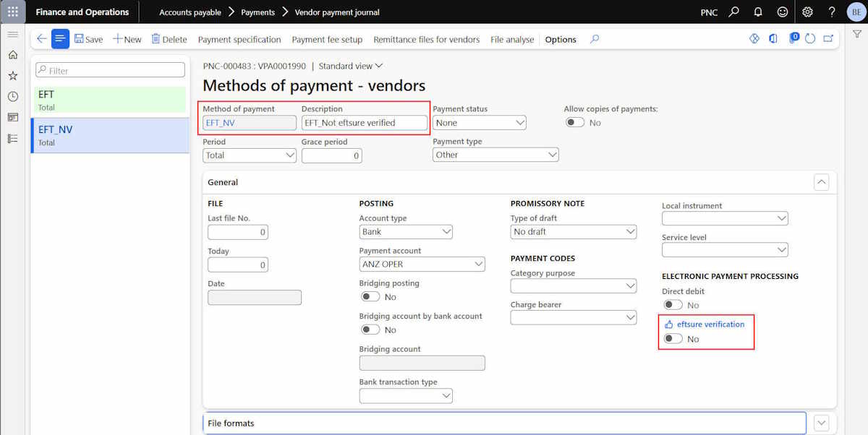Image resolution: width=868 pixels, height=435 pixels.
Task: Toggle Direct debit switch
Action: pyautogui.click(x=673, y=305)
